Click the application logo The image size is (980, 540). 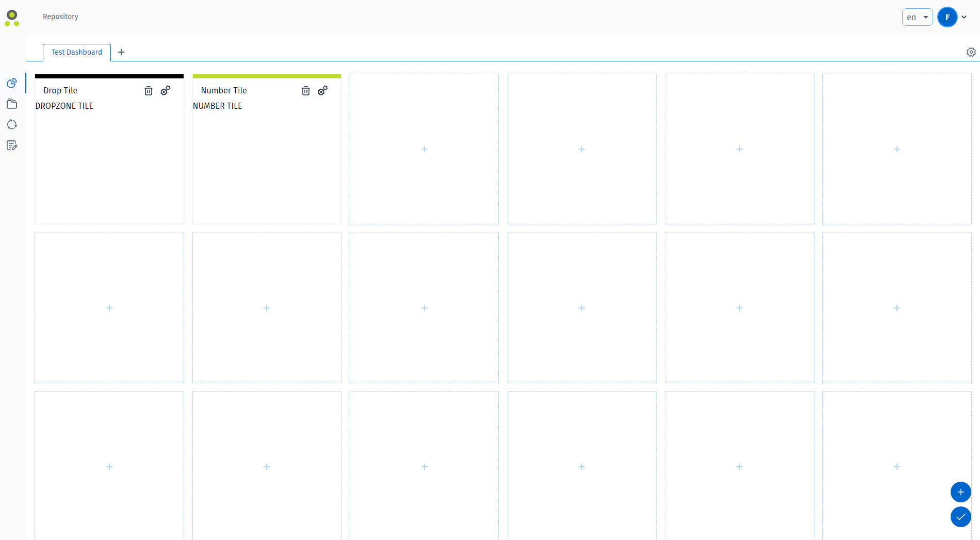[x=12, y=18]
